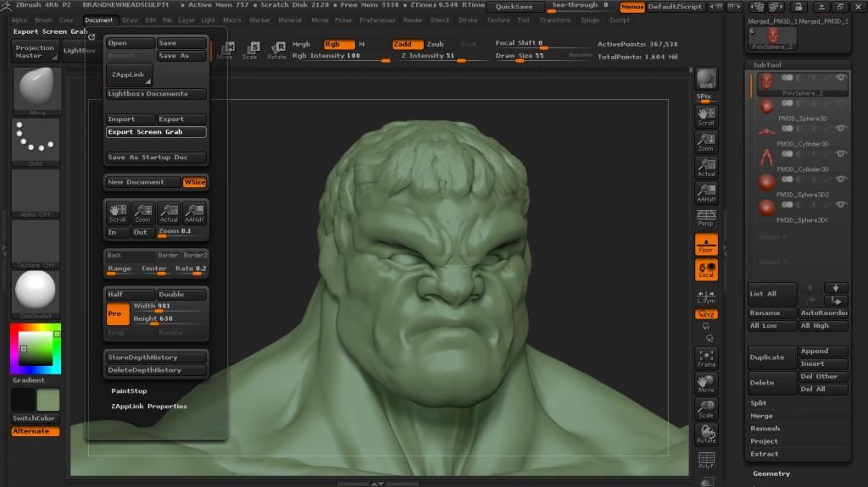Screen dimensions: 868x487
Task: Open the Render menu
Action: (413, 20)
